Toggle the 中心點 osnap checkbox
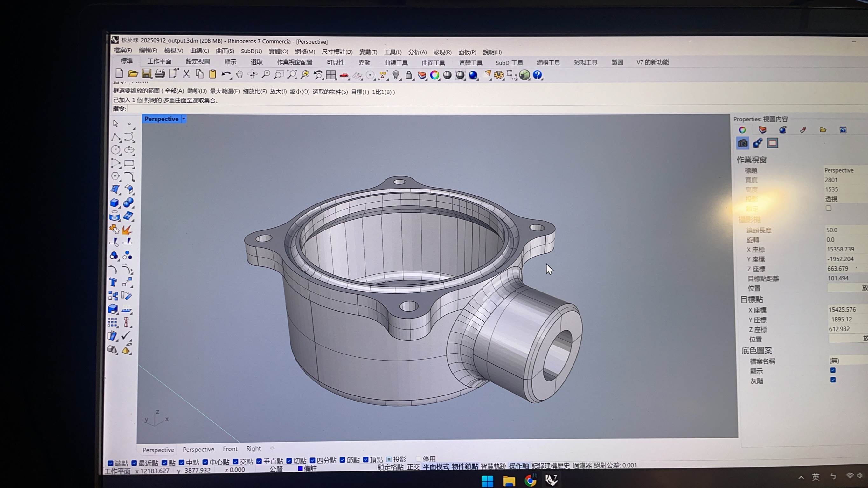The width and height of the screenshot is (868, 488). (205, 462)
